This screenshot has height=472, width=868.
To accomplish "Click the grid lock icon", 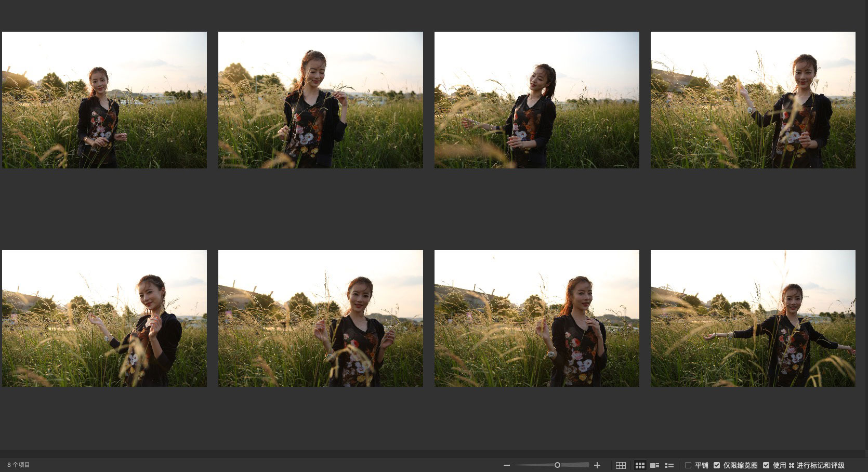I will click(621, 465).
